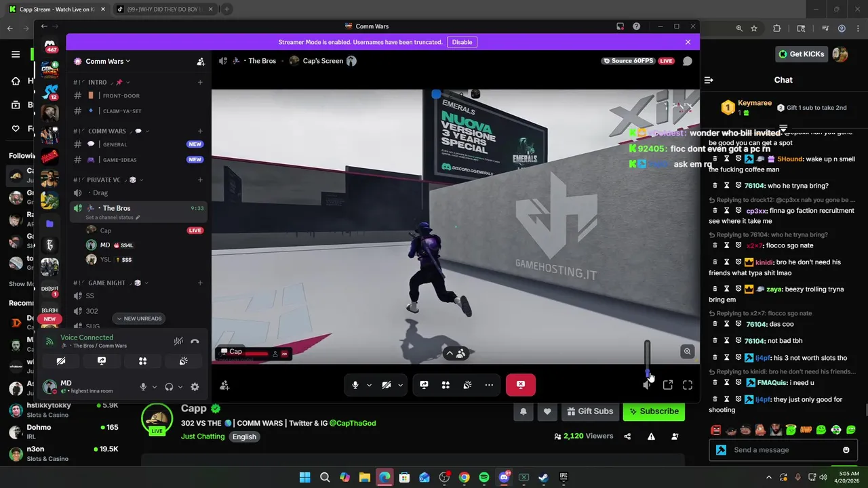Toggle Capp notification bell

(x=524, y=411)
